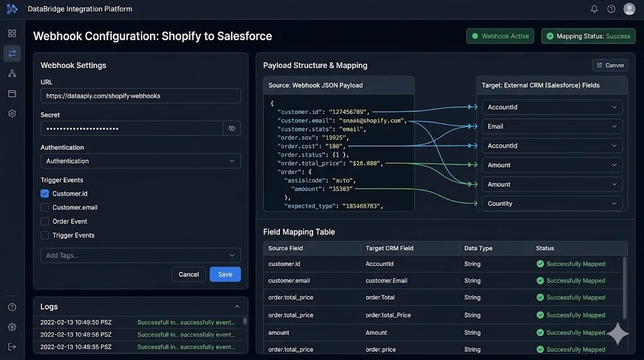The image size is (644, 360).
Task: Open the sidebar help question-mark icon
Action: 13,307
